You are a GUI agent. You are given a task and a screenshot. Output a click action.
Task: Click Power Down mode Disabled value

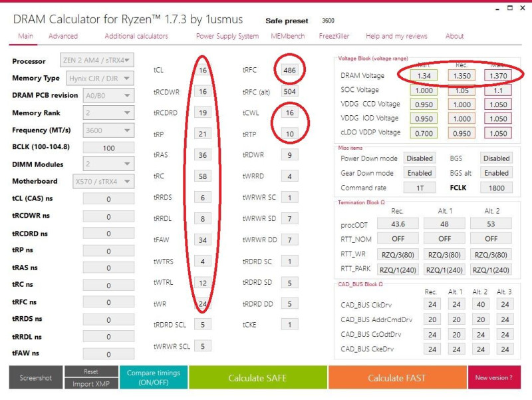420,158
